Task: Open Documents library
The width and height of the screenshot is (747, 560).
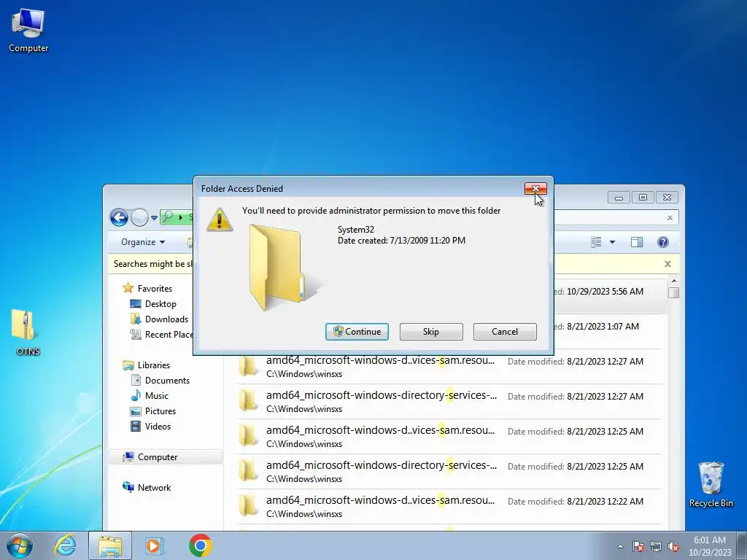Action: point(167,381)
